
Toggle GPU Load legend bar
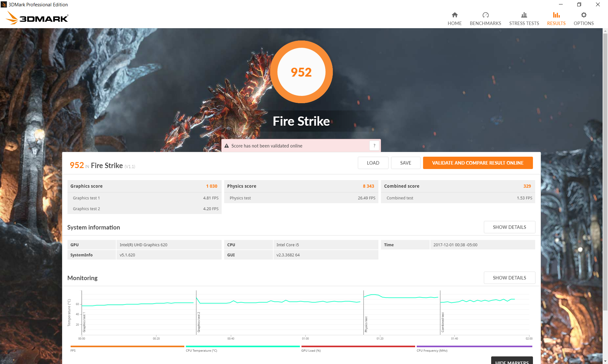(x=358, y=347)
